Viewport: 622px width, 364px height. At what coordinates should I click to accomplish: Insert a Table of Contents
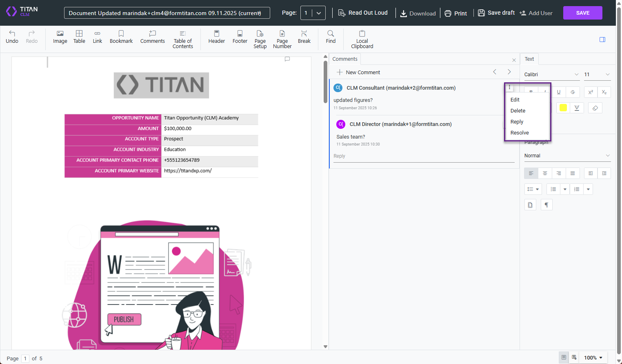(182, 39)
